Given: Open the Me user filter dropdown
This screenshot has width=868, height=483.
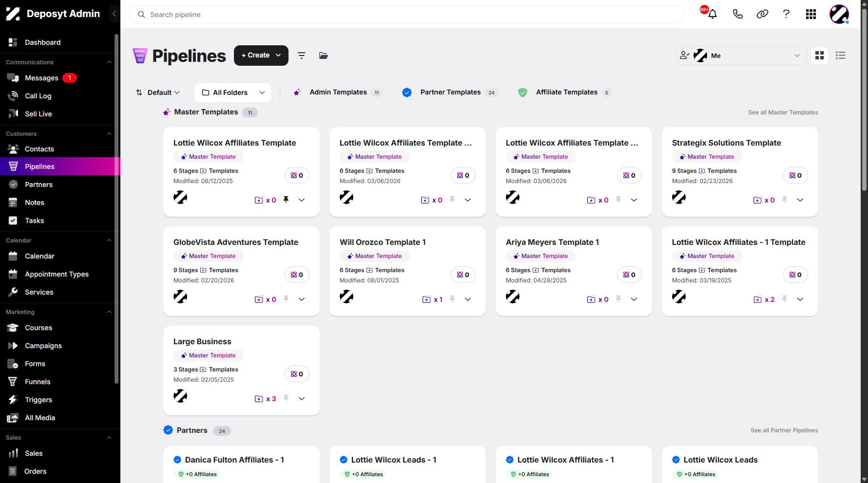Looking at the screenshot, I should (741, 56).
